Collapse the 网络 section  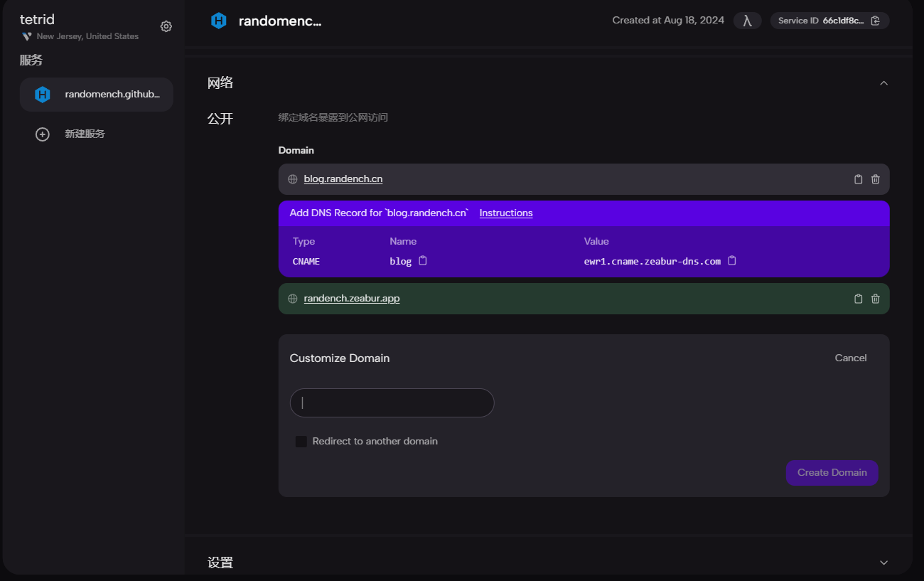(x=883, y=83)
